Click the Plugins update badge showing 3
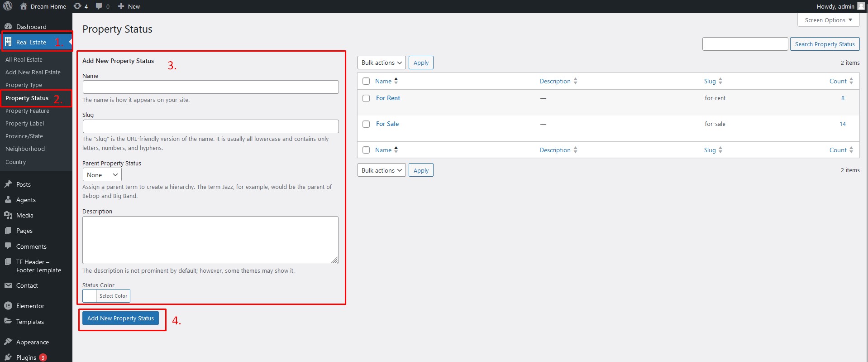The image size is (868, 362). point(43,357)
